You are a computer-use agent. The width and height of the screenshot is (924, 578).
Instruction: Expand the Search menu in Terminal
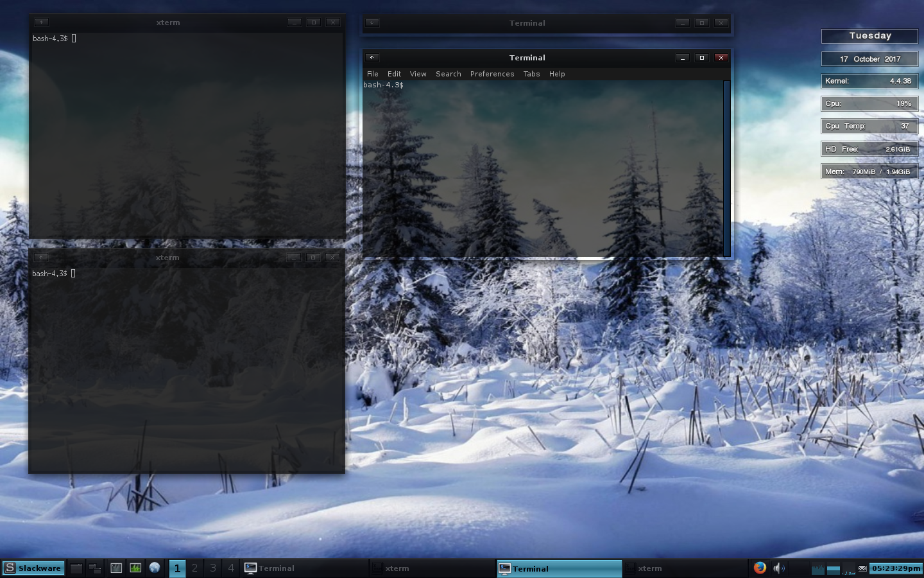tap(449, 74)
